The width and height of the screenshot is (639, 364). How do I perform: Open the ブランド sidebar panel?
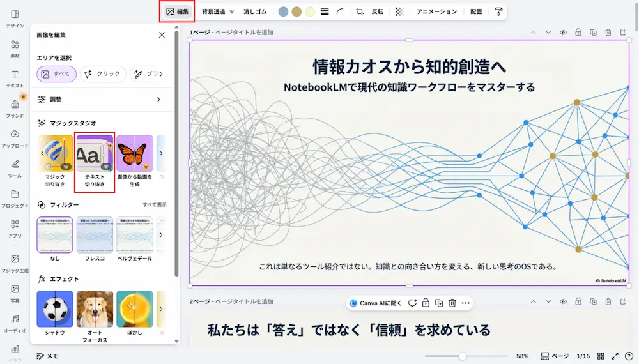point(15,109)
